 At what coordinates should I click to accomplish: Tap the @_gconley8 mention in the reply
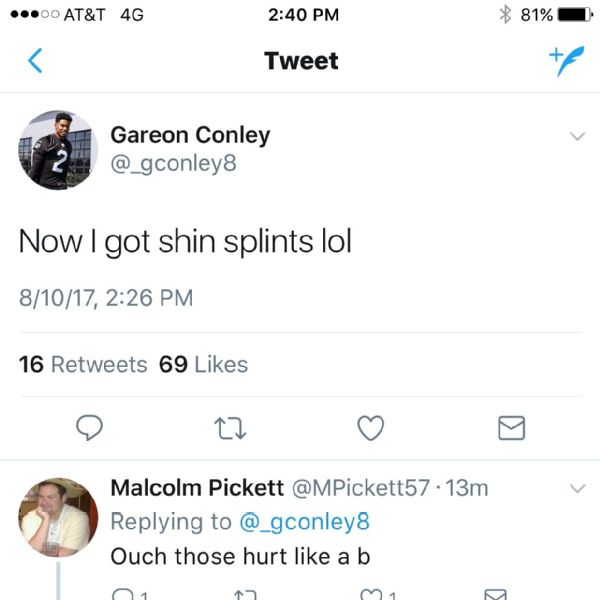(303, 521)
